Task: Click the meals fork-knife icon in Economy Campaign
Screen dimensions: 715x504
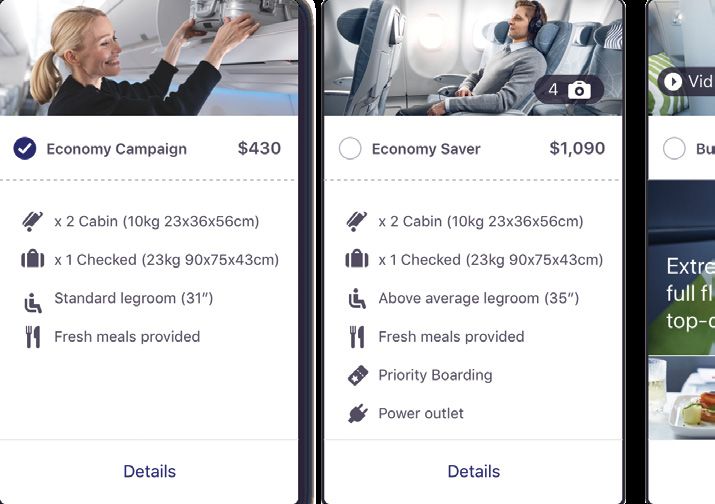Action: pyautogui.click(x=33, y=337)
